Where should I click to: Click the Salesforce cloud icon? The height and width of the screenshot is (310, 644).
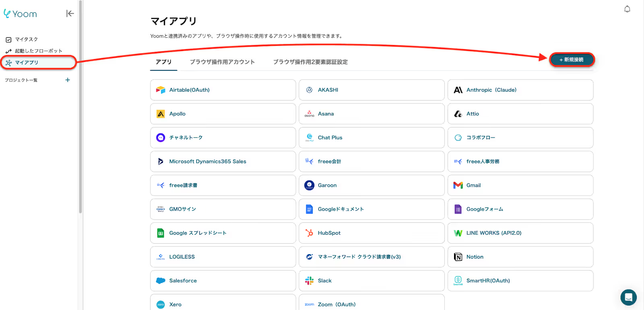(x=161, y=281)
